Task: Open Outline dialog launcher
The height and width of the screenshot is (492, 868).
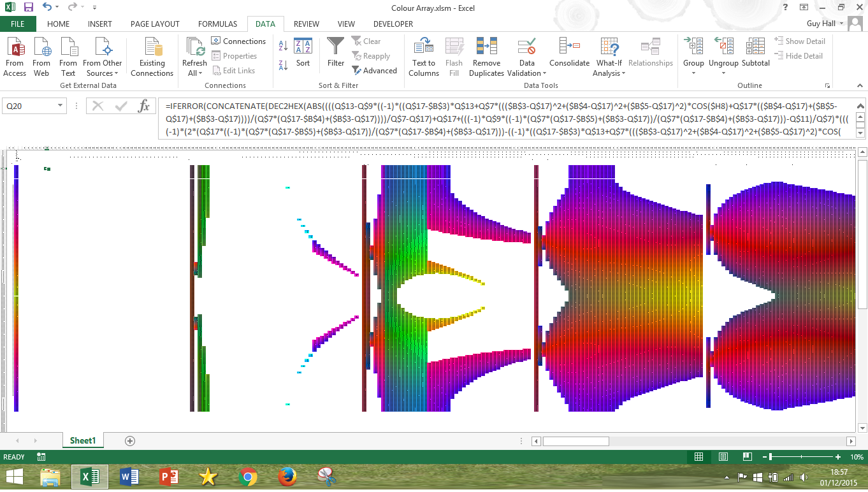Action: (827, 85)
